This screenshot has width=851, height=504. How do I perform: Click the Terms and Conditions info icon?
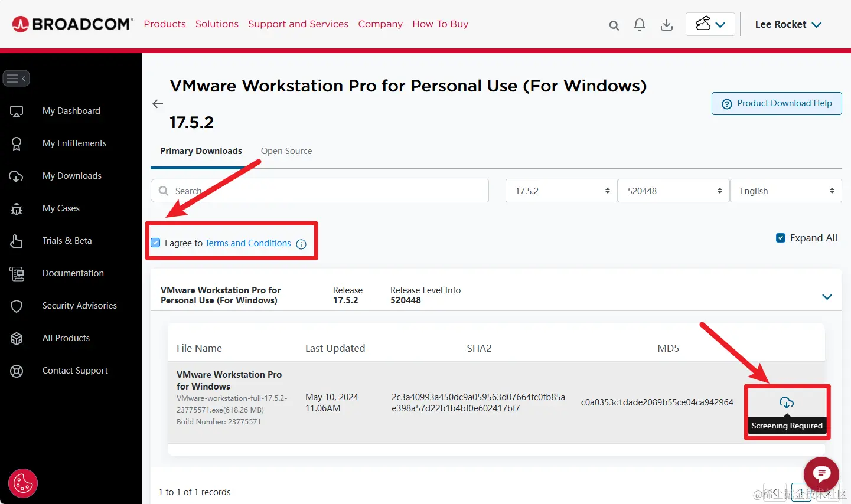coord(301,244)
